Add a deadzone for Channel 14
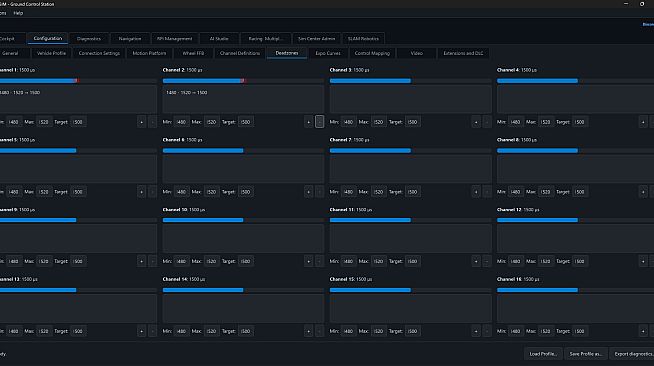 [309, 331]
